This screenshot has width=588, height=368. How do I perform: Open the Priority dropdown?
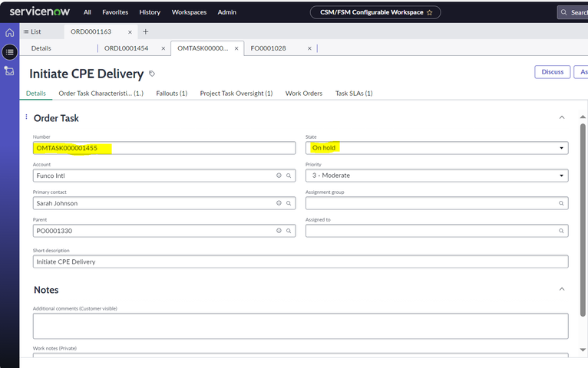tap(437, 176)
